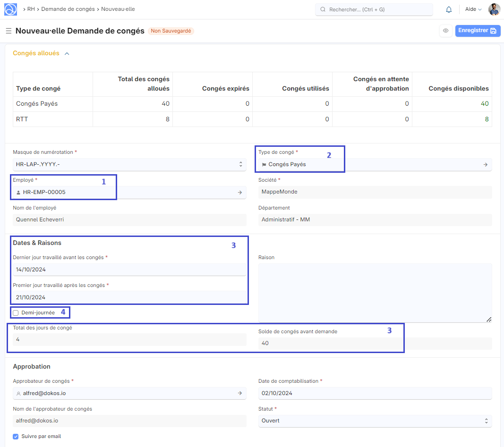
Task: Click the Enregistrer button
Action: (478, 31)
